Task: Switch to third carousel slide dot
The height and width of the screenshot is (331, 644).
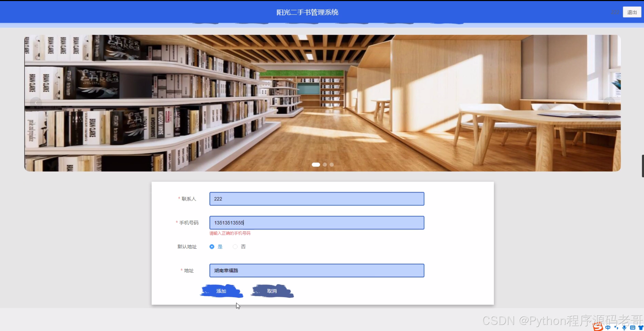Action: (x=332, y=165)
